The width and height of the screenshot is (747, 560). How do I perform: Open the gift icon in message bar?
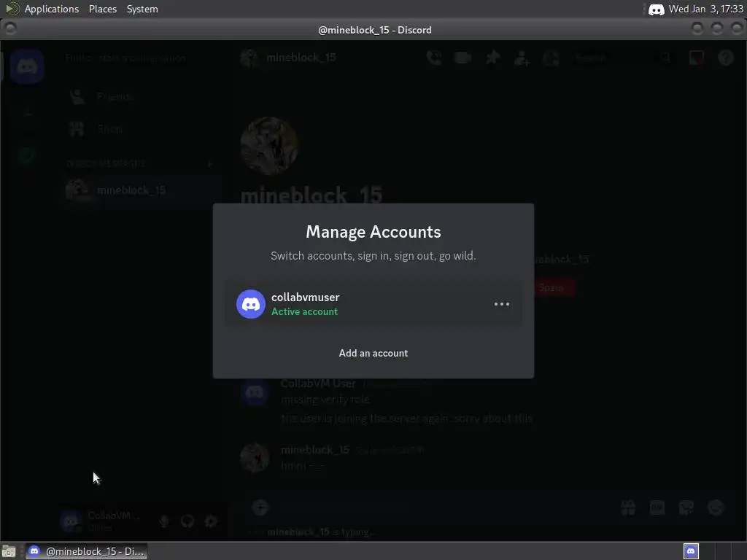628,507
